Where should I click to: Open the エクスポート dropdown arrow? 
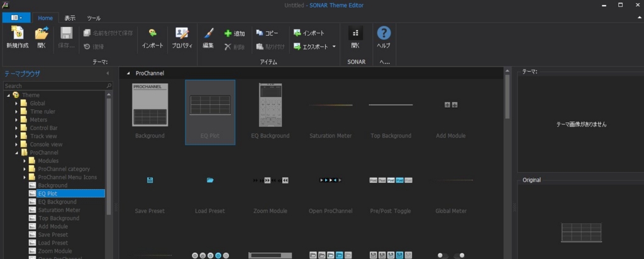pyautogui.click(x=334, y=47)
